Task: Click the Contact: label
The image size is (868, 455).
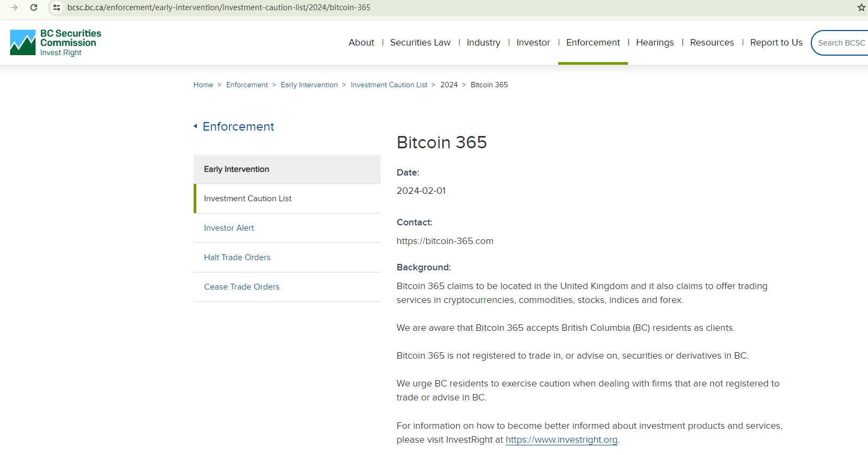Action: point(414,222)
